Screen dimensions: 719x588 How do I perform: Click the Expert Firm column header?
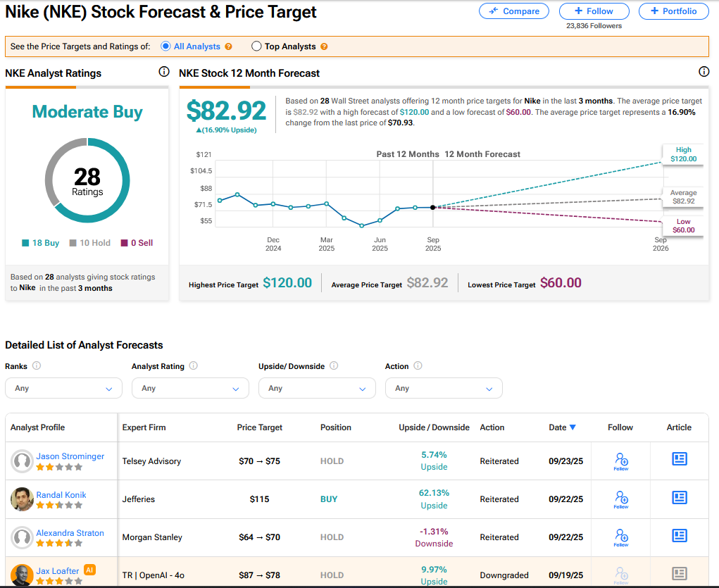coord(144,427)
